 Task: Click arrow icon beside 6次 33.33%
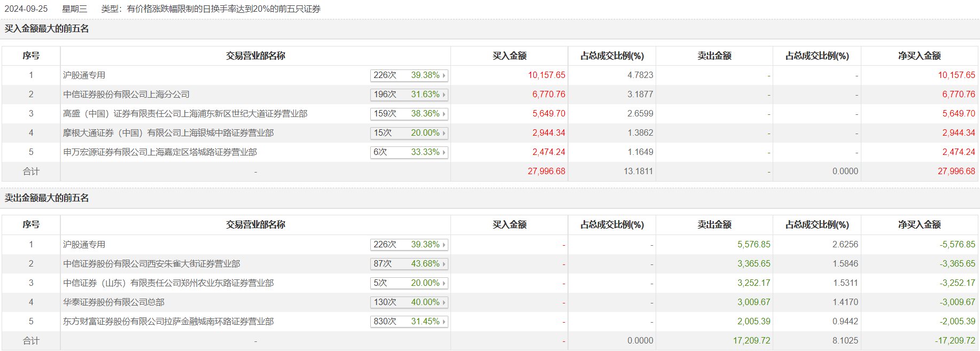(444, 152)
